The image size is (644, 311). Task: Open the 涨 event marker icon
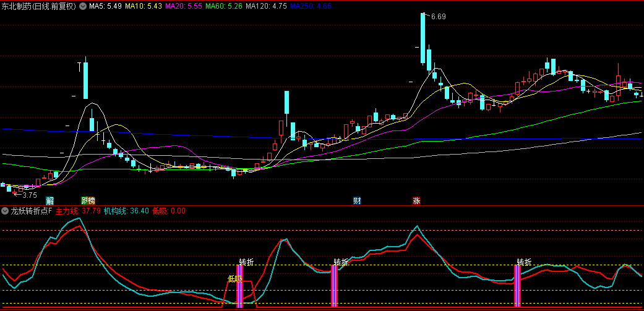point(416,201)
